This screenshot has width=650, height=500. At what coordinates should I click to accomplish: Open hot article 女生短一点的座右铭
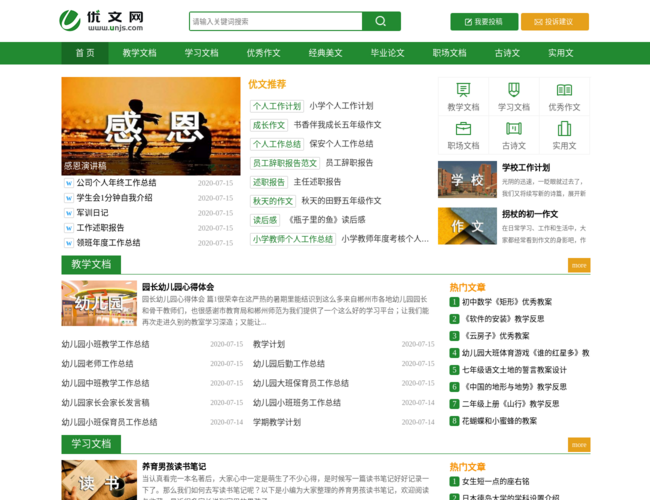[496, 482]
